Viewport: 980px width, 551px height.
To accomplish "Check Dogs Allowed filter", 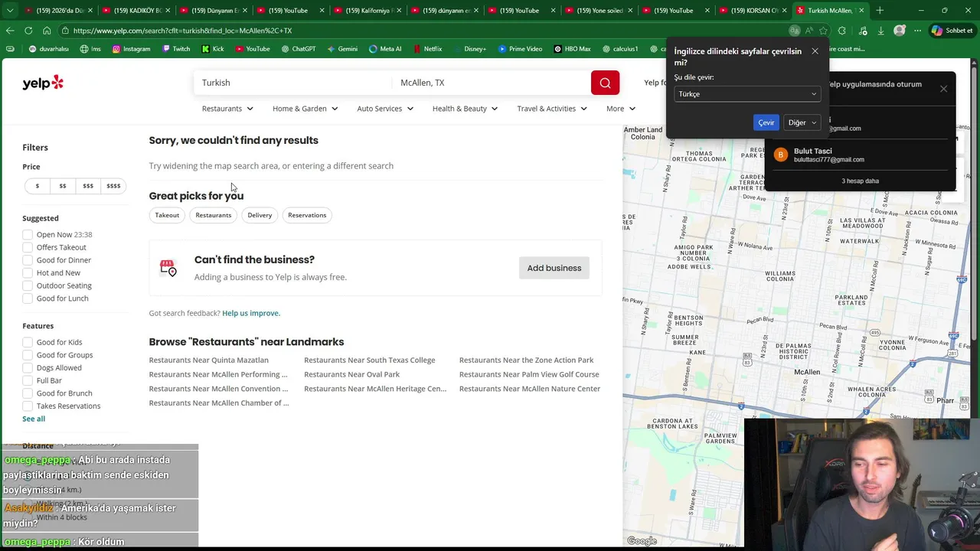I will [28, 368].
